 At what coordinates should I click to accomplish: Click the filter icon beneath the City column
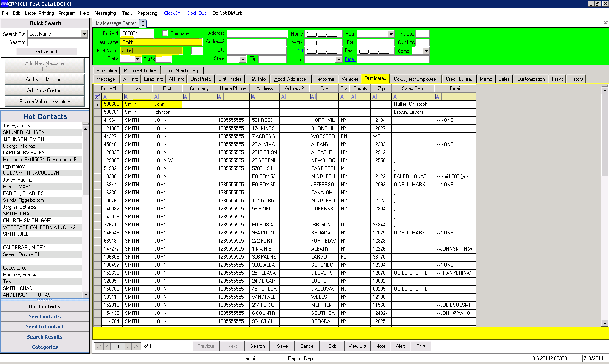pos(313,96)
